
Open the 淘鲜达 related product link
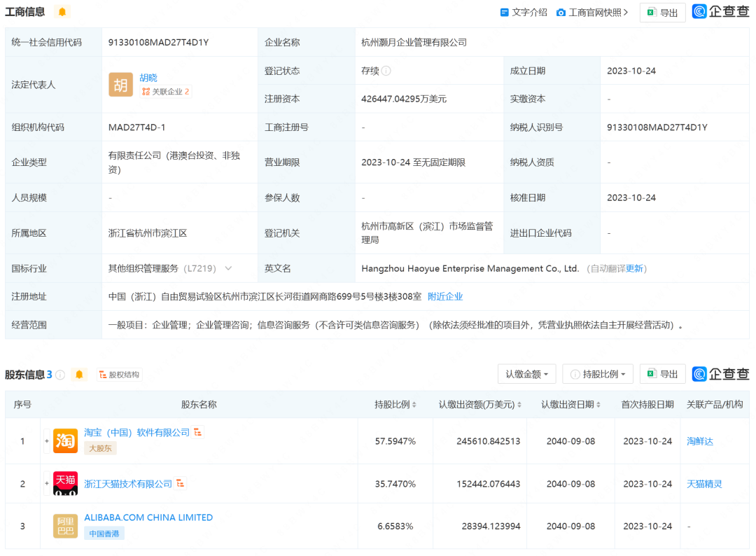click(x=699, y=441)
